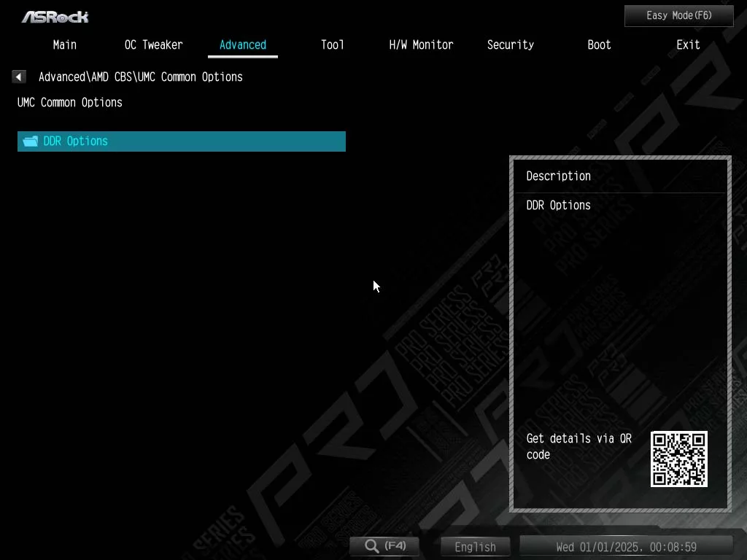The height and width of the screenshot is (560, 747).
Task: Click the ASRock logo
Action: 55,16
